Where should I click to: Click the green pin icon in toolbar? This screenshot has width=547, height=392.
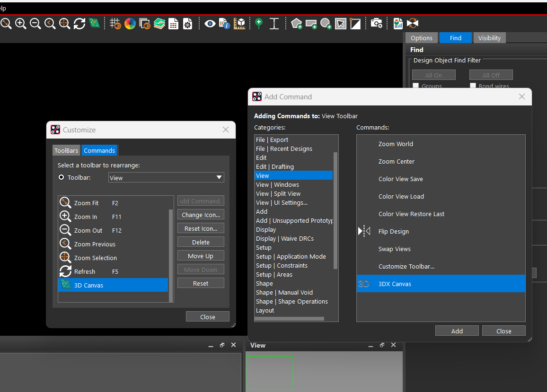[258, 23]
